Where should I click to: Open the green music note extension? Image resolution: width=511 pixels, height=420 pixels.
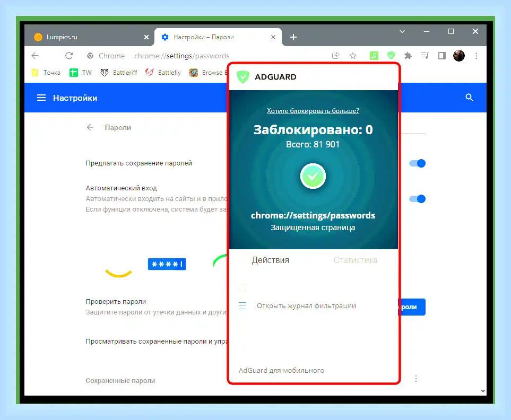(x=374, y=56)
